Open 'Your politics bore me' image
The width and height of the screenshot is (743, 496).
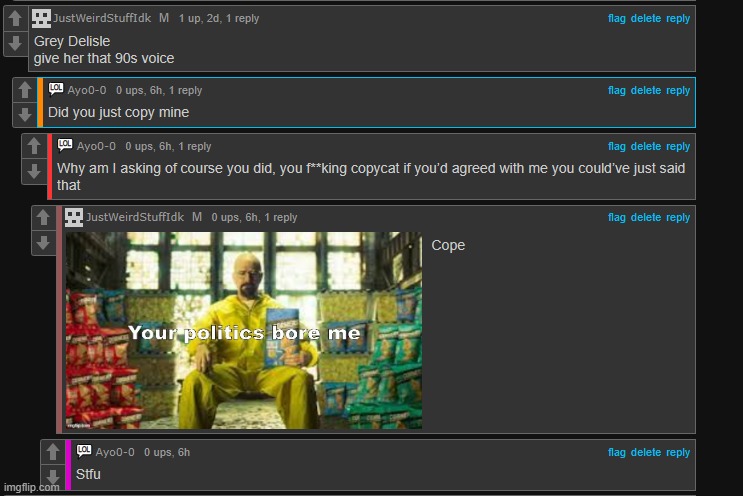tap(244, 331)
